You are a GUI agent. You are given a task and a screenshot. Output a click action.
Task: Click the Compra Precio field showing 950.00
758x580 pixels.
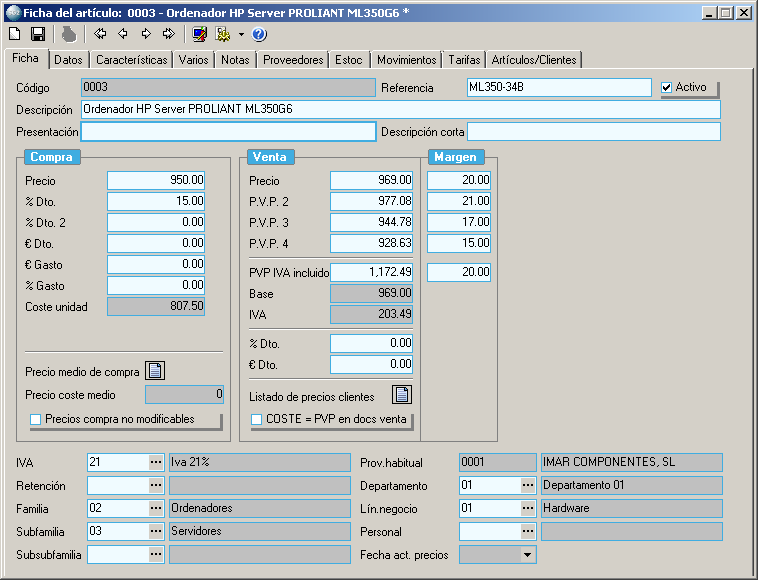(156, 180)
